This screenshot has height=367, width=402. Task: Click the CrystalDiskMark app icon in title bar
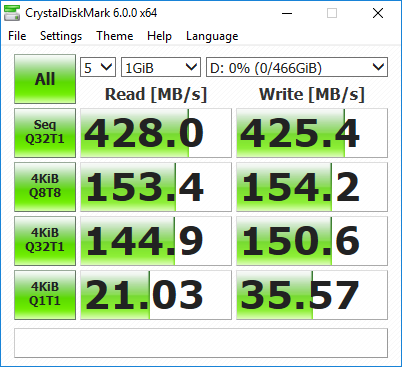coord(12,13)
